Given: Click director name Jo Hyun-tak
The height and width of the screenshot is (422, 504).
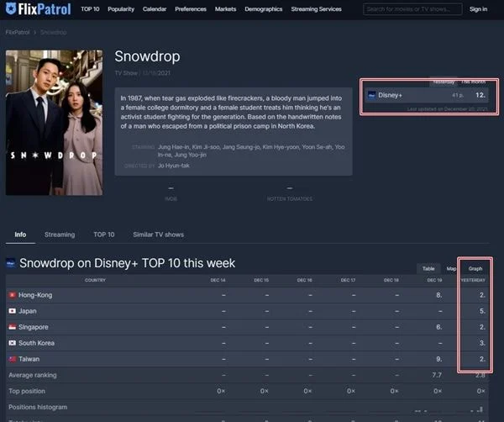Looking at the screenshot, I should [x=174, y=166].
